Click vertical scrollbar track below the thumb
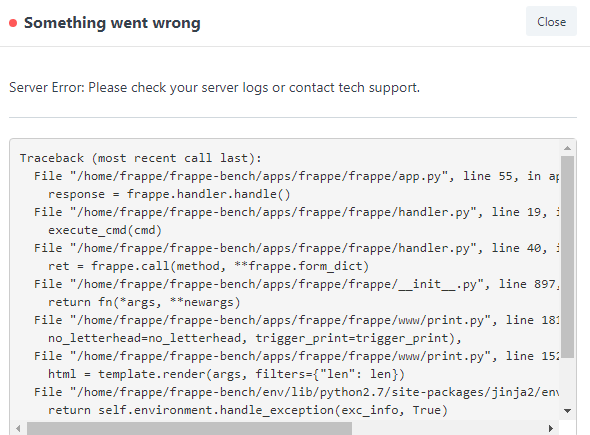590x435 pixels. (x=567, y=381)
